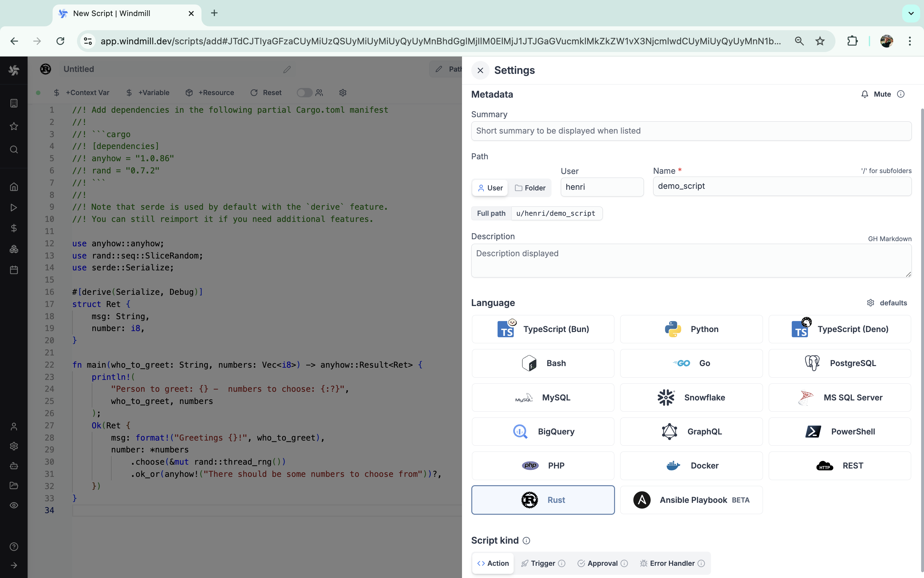Screen dimensions: 924x578
Task: Reload the page
Action: point(60,41)
